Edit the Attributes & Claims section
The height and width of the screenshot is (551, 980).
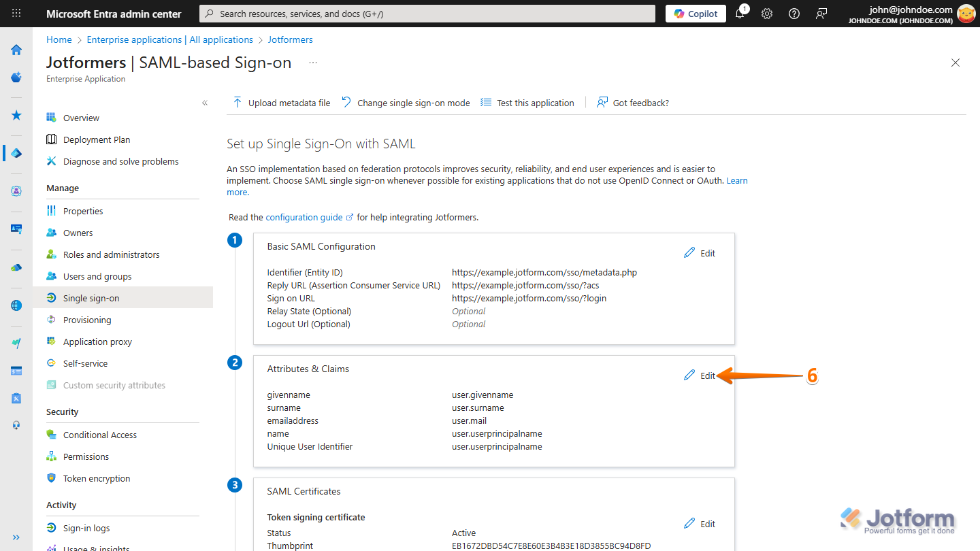[x=700, y=375]
